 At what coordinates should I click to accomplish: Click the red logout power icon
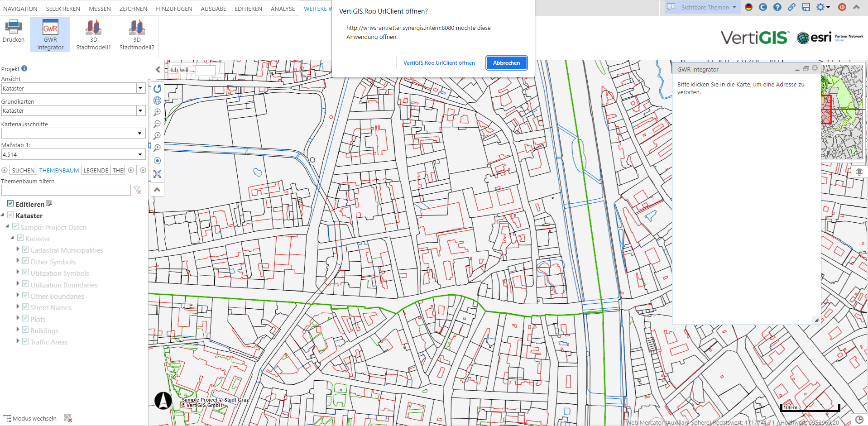[x=842, y=7]
